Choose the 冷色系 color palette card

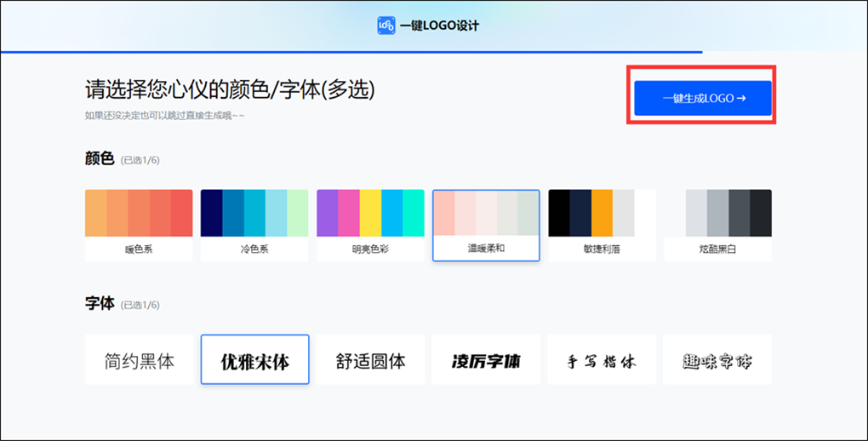pyautogui.click(x=254, y=226)
